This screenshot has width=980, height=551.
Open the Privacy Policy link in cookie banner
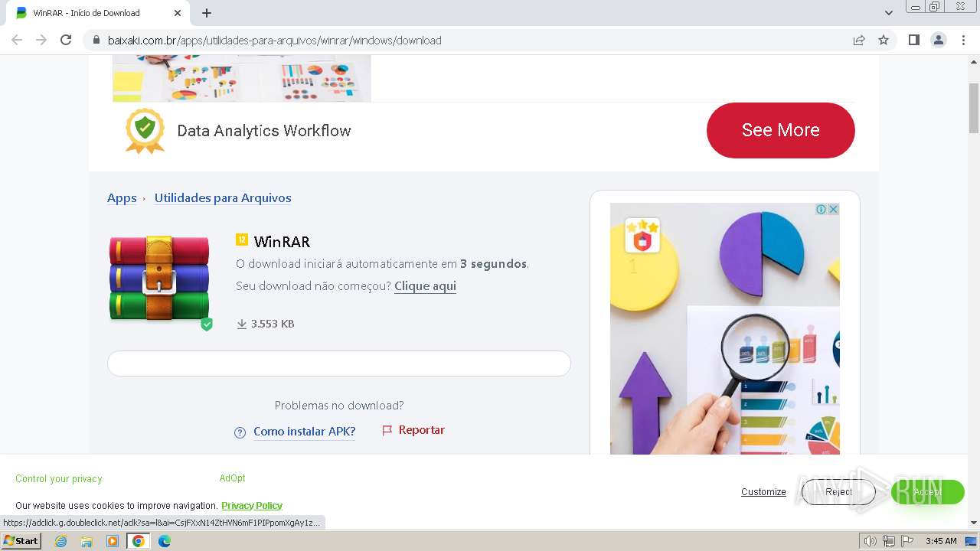coord(252,506)
